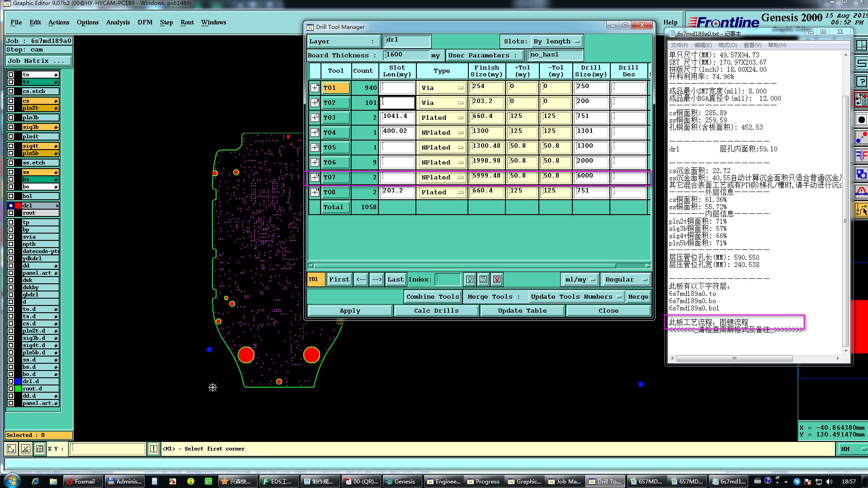Viewport: 868px width, 488px height.
Task: Select the black circle feature-selection icon
Action: (x=862, y=120)
